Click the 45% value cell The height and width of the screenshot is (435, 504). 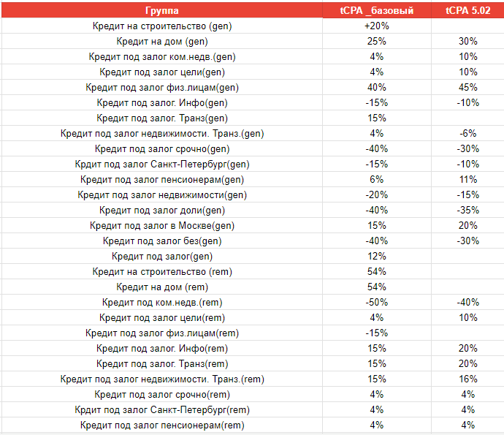467,88
